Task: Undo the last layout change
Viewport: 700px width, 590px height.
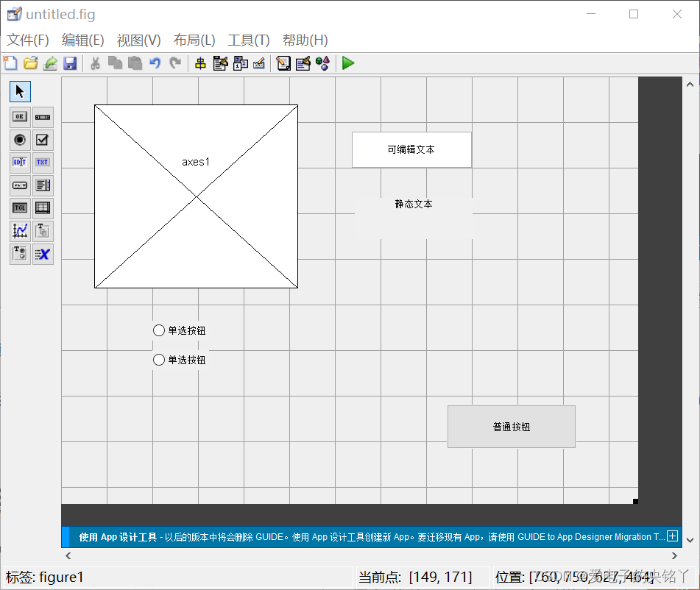Action: pos(155,63)
